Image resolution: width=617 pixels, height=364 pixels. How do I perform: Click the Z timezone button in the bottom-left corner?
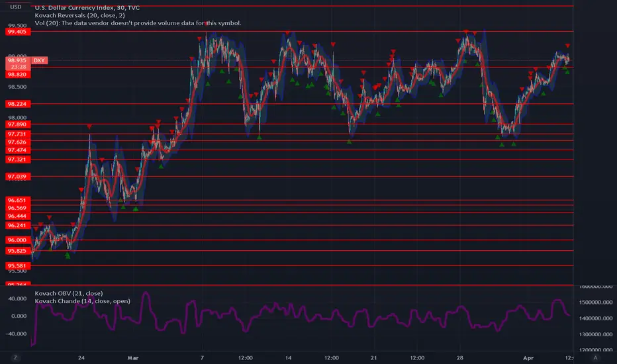pyautogui.click(x=15, y=357)
